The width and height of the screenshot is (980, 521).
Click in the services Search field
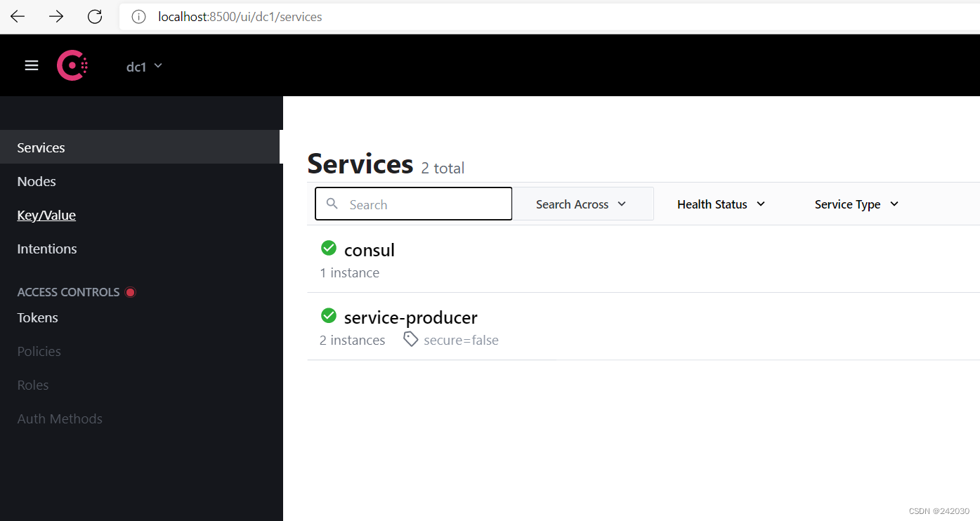coord(413,204)
